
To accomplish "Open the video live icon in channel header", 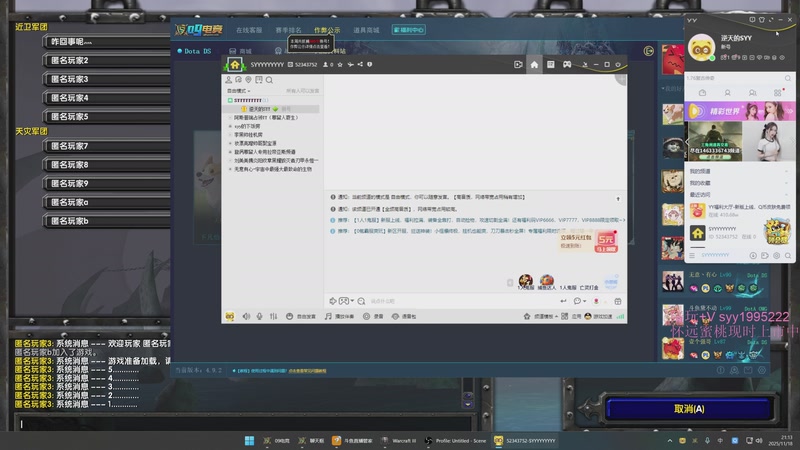I will click(x=518, y=64).
